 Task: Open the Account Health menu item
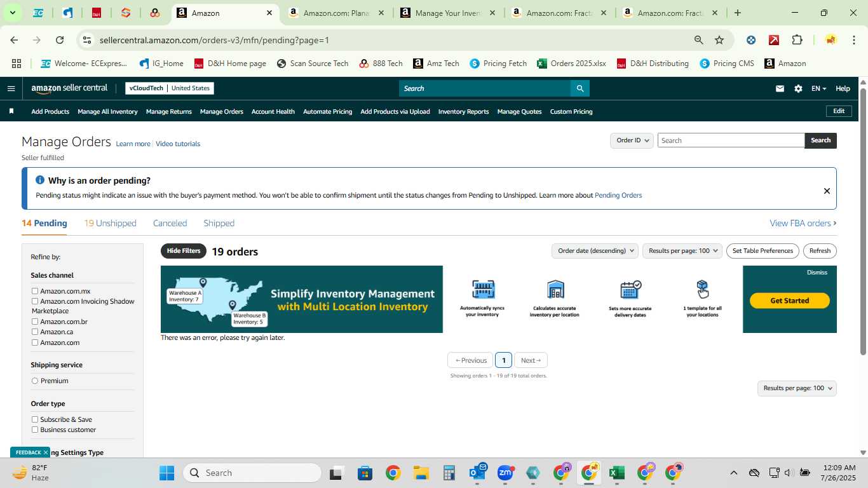click(273, 111)
